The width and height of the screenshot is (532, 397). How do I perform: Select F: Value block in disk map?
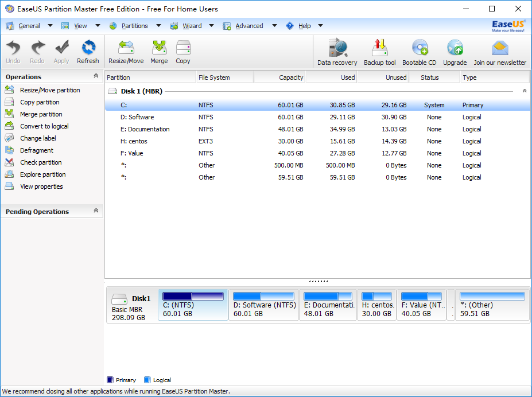422,305
